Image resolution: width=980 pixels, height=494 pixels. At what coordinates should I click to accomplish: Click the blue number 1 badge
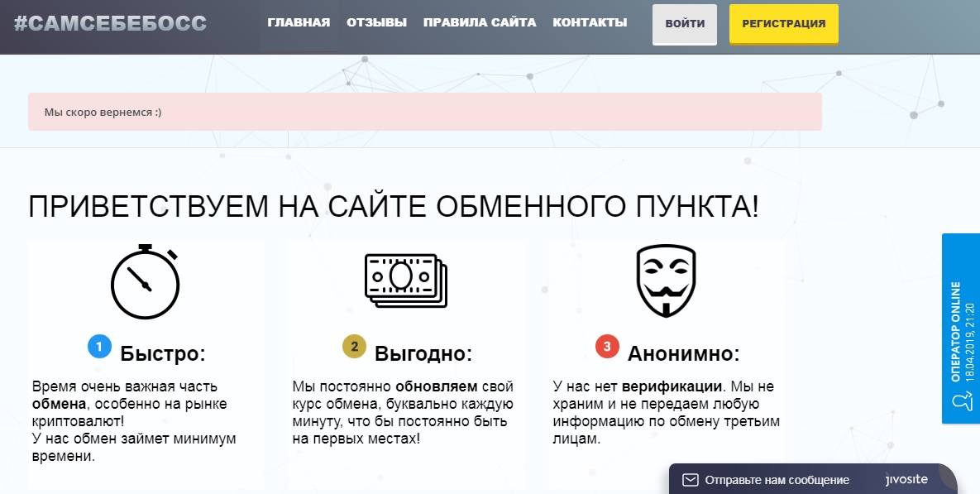click(99, 347)
